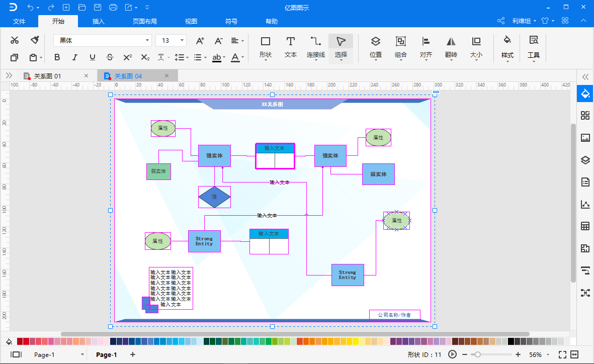
Task: Toggle Underline formatting
Action: (93, 57)
